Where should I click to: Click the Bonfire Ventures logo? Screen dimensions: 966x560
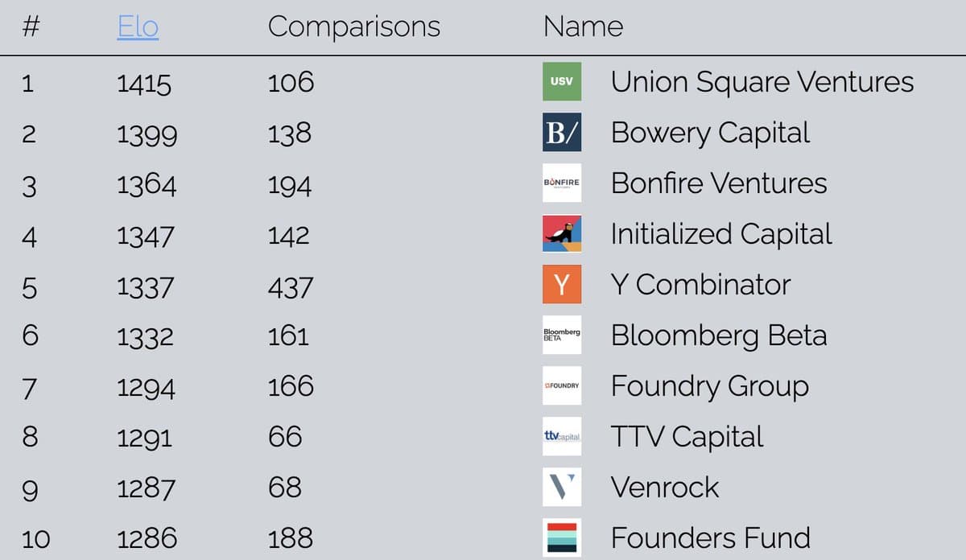point(562,183)
